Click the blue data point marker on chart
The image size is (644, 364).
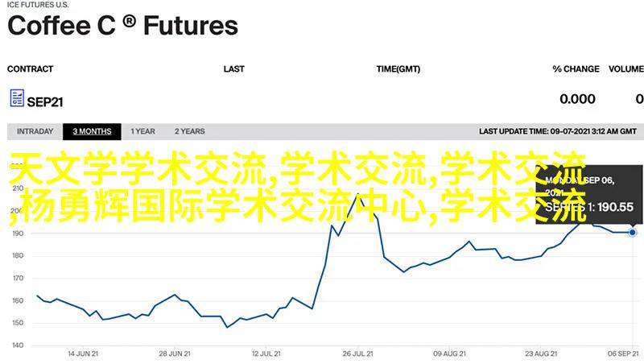633,233
